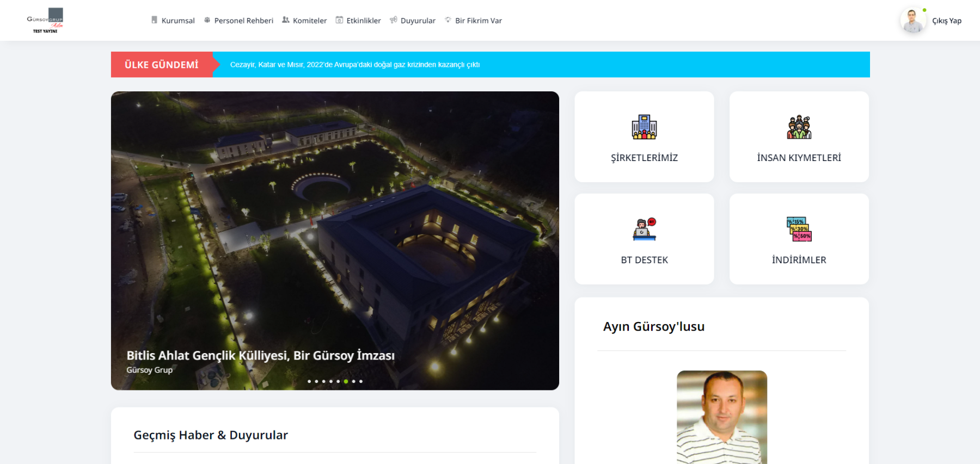Screen dimensions: 980x464
Task: Open the Şirketlerimiz building icon
Action: click(644, 127)
